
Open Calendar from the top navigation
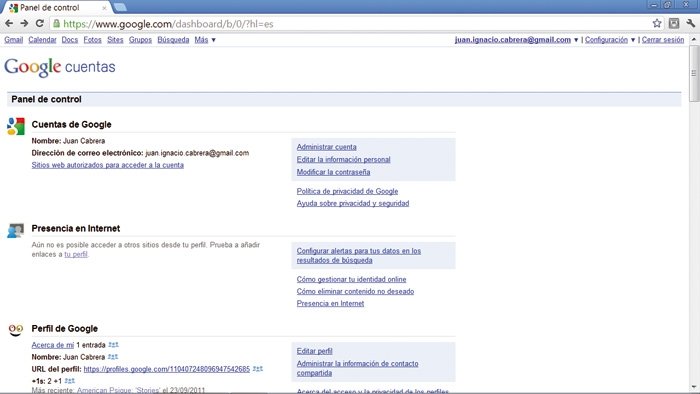(x=42, y=40)
